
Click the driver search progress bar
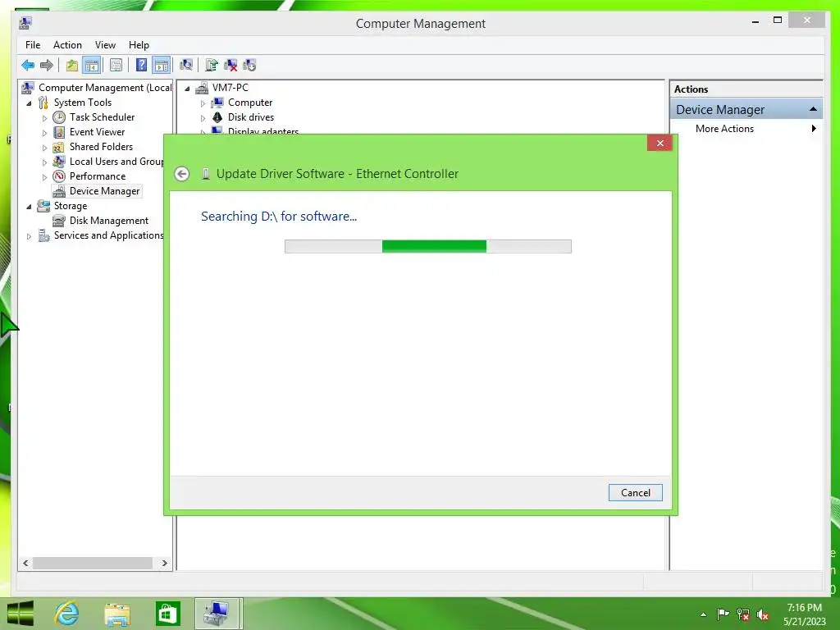click(x=428, y=246)
